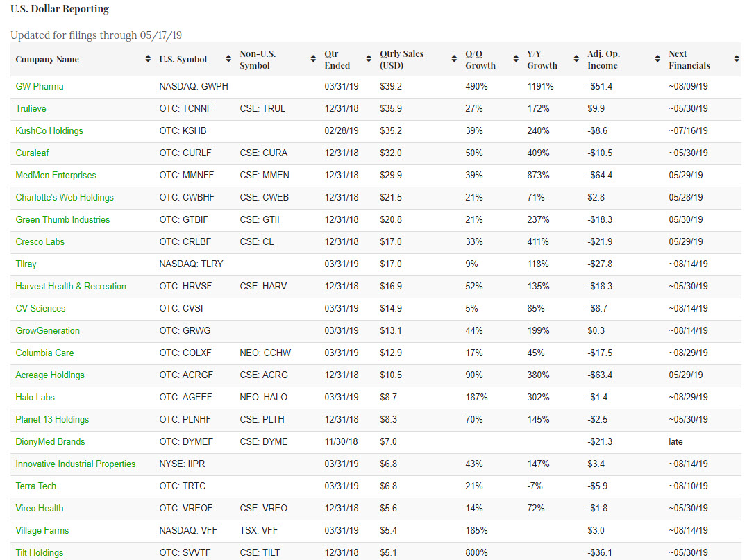
Task: Sort by Qtrly Sales (USD) arrows
Action: point(453,60)
